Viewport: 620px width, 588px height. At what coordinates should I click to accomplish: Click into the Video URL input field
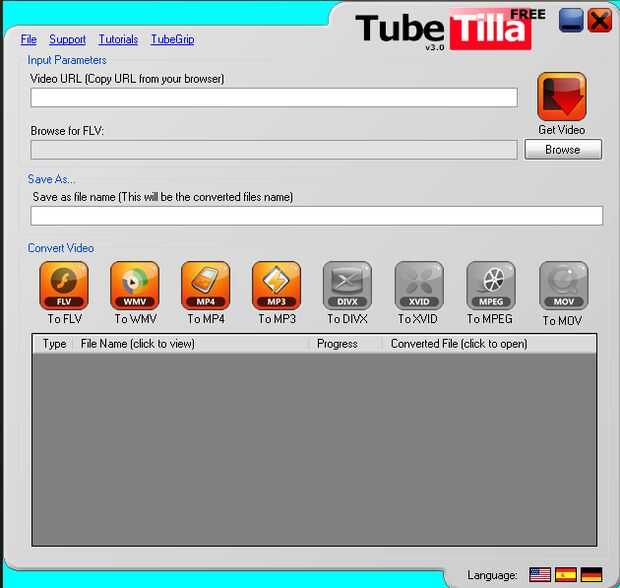pos(274,98)
